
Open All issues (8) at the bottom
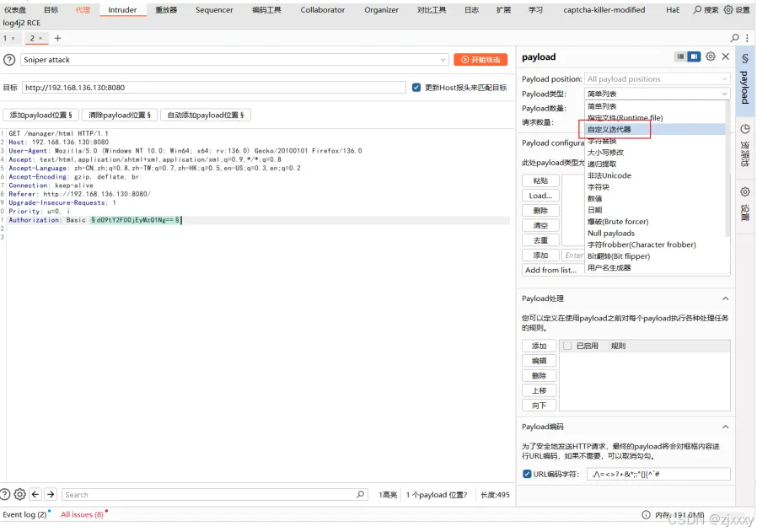tap(82, 514)
